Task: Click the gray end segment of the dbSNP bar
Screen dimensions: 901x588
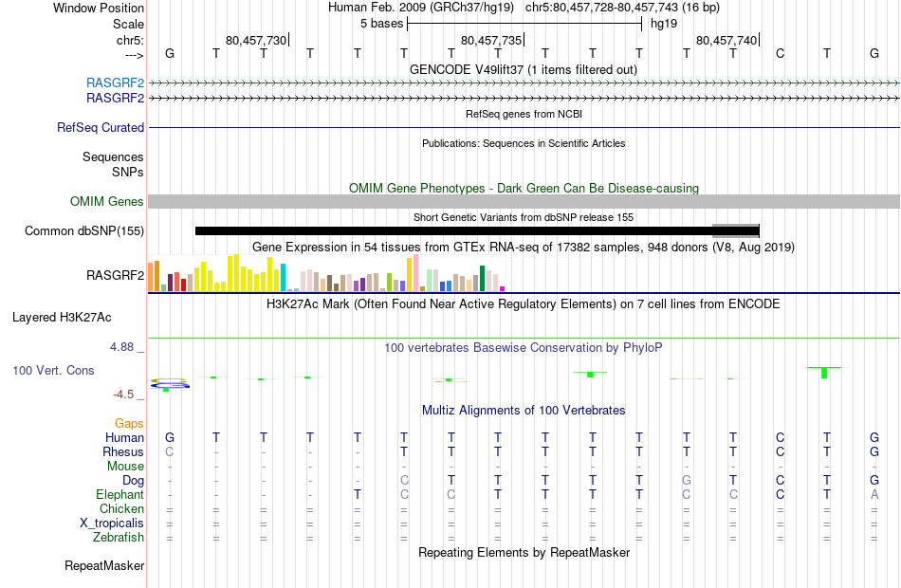Action: pos(736,231)
